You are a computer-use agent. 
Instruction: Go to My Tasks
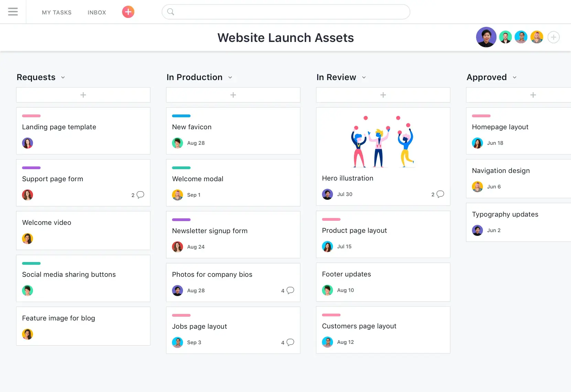coord(57,12)
